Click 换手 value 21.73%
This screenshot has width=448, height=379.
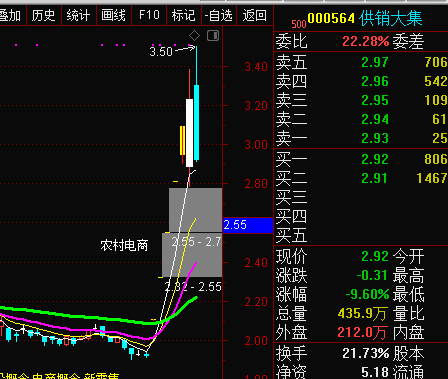(366, 353)
